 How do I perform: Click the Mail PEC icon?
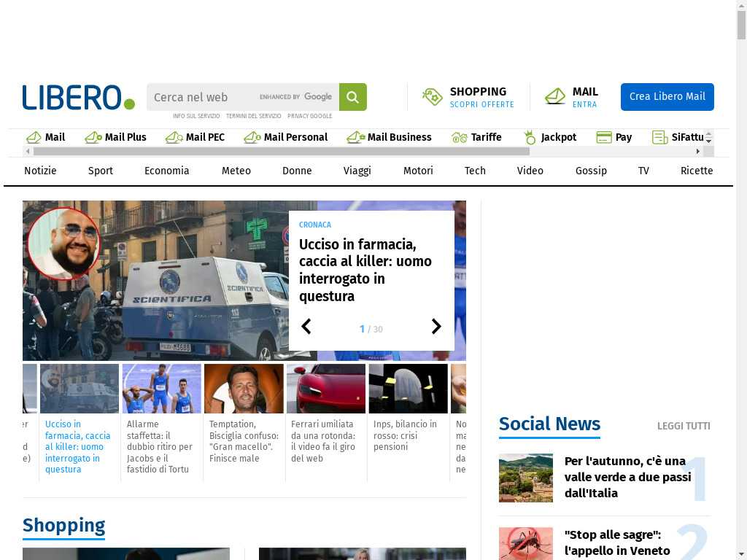pyautogui.click(x=174, y=138)
